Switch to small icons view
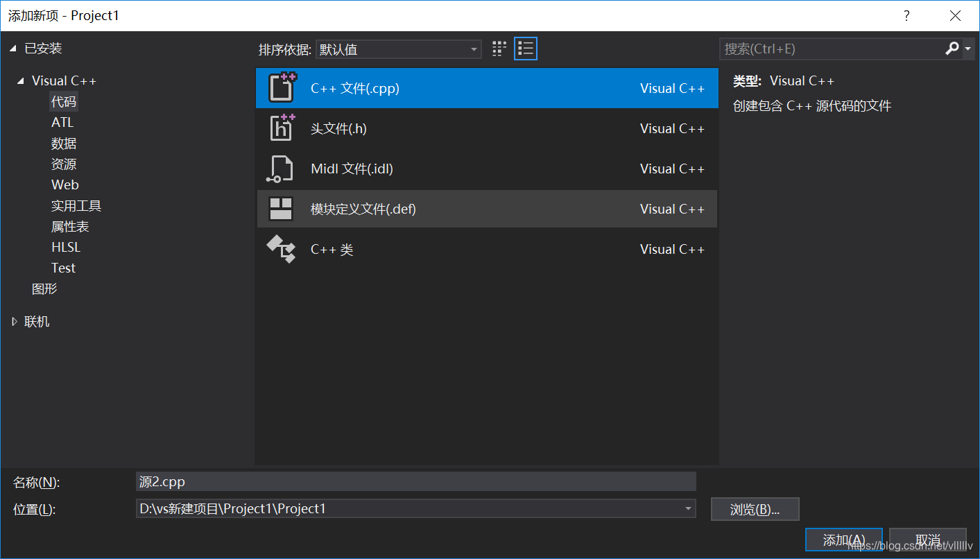Image resolution: width=980 pixels, height=559 pixels. coord(499,49)
